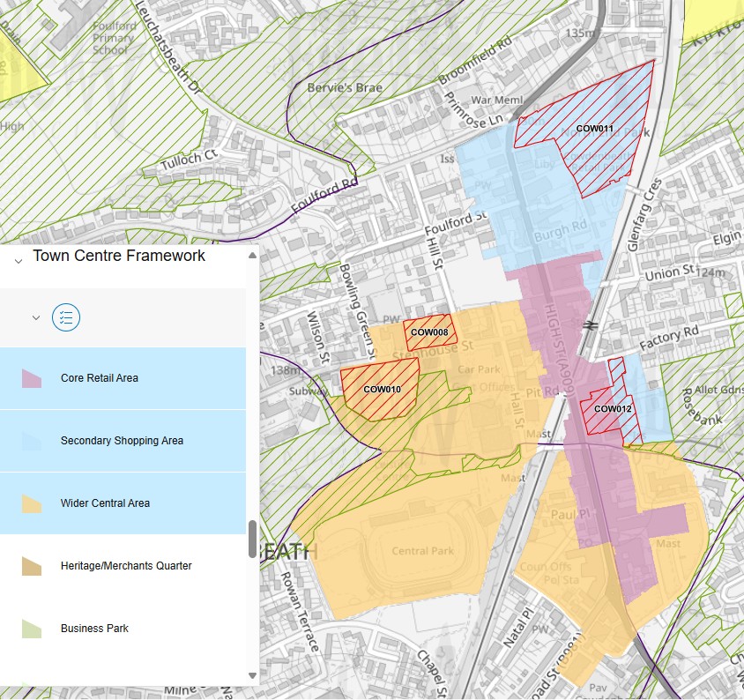Collapse the chevron beside the checklist icon
Image resolution: width=744 pixels, height=700 pixels.
[x=36, y=317]
